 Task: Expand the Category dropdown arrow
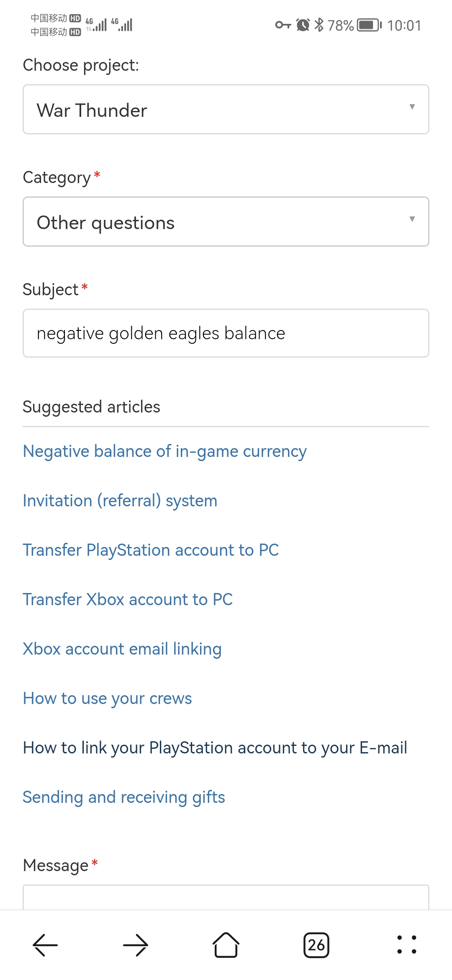pos(412,219)
